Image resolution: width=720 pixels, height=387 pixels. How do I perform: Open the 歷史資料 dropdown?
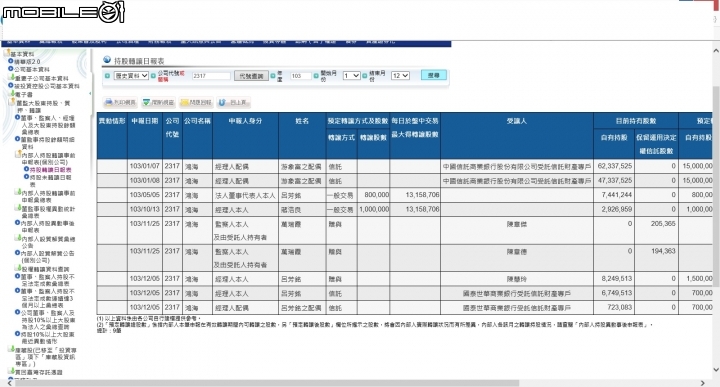point(131,76)
